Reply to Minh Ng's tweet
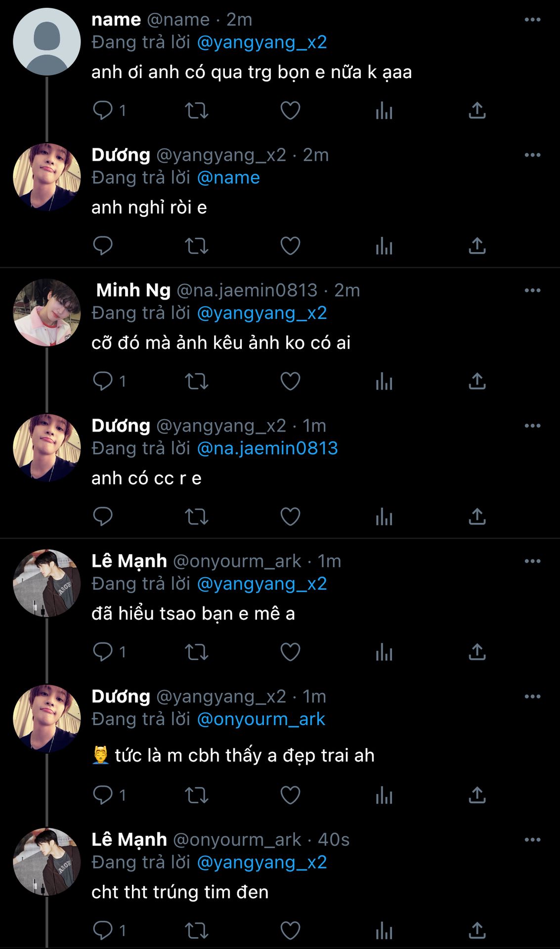The width and height of the screenshot is (560, 949). point(103,381)
